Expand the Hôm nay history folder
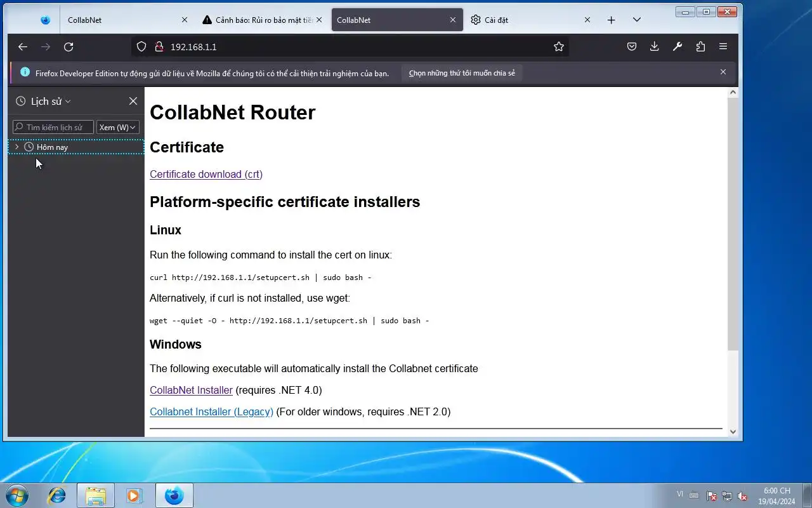 pyautogui.click(x=17, y=147)
